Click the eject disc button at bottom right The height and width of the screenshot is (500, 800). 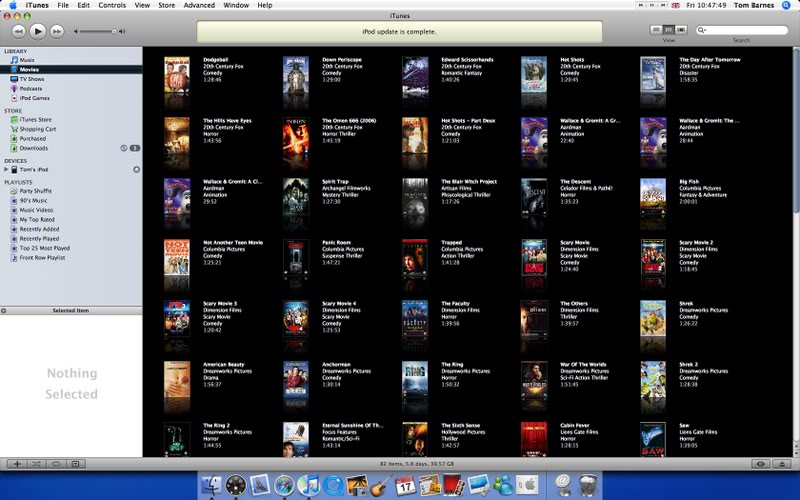tap(782, 464)
